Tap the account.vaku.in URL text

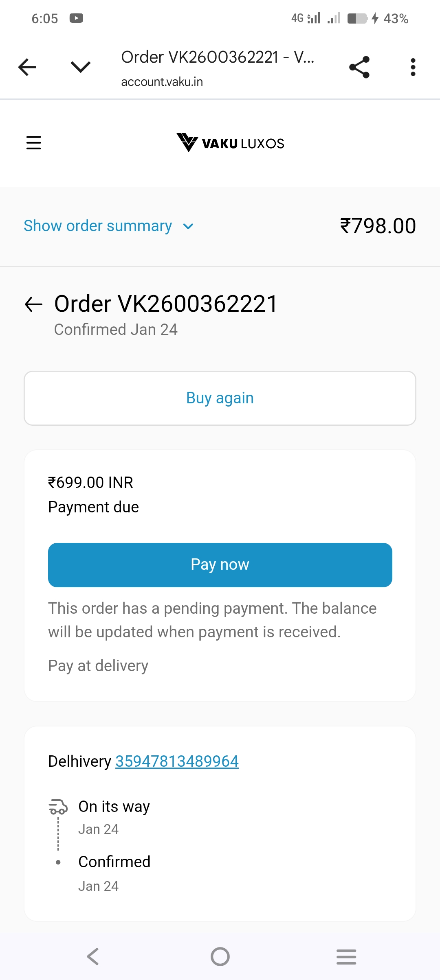point(162,82)
